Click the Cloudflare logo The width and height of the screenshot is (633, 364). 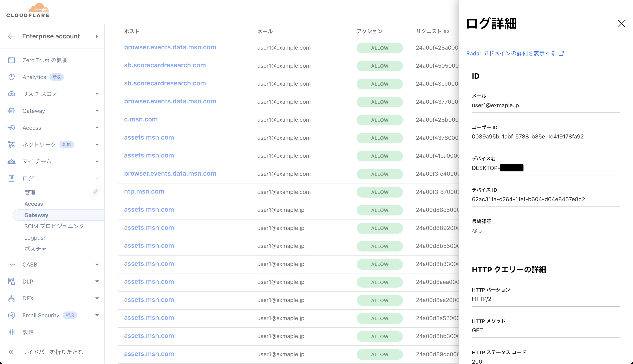(28, 10)
